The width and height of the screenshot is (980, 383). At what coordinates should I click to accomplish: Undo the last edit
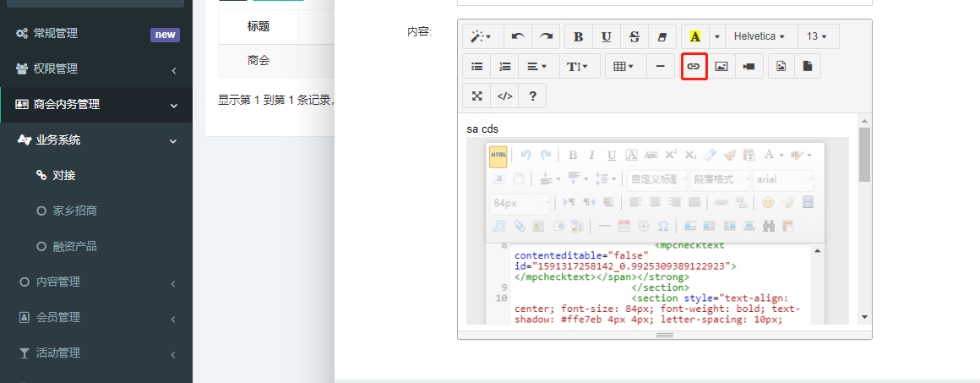[x=518, y=36]
